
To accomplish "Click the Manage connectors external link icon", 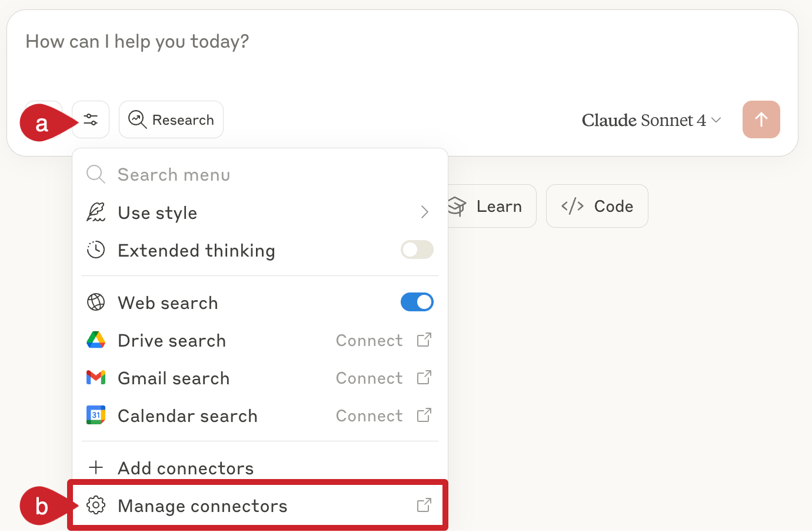I will point(424,505).
